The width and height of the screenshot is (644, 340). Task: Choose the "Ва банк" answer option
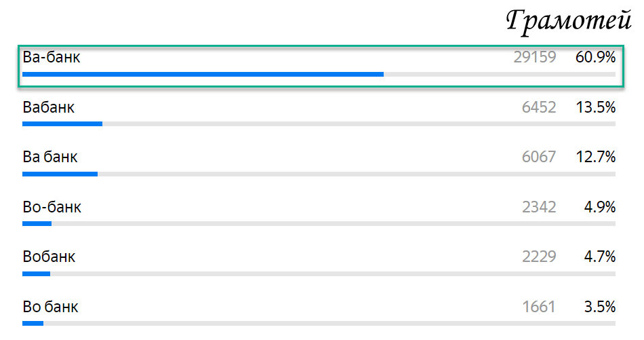[50, 157]
